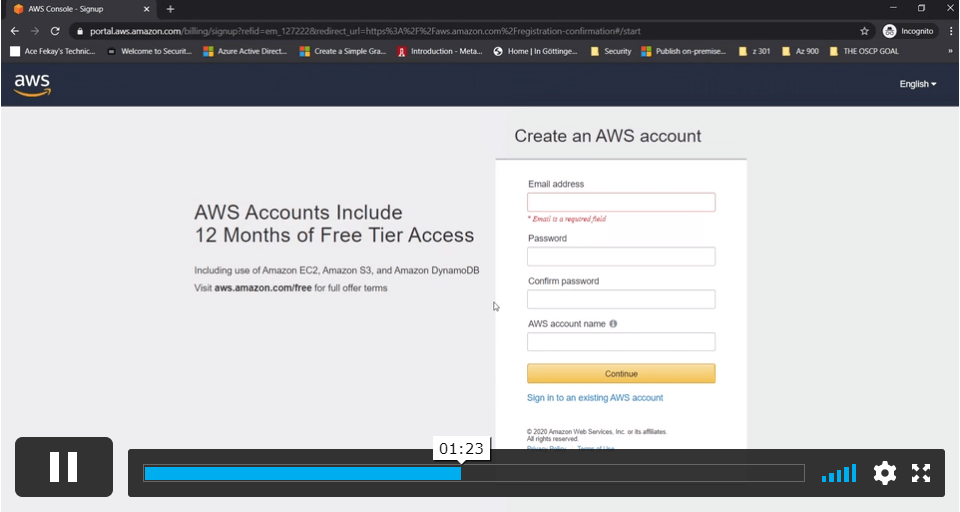Click the volume level bars

coord(839,473)
